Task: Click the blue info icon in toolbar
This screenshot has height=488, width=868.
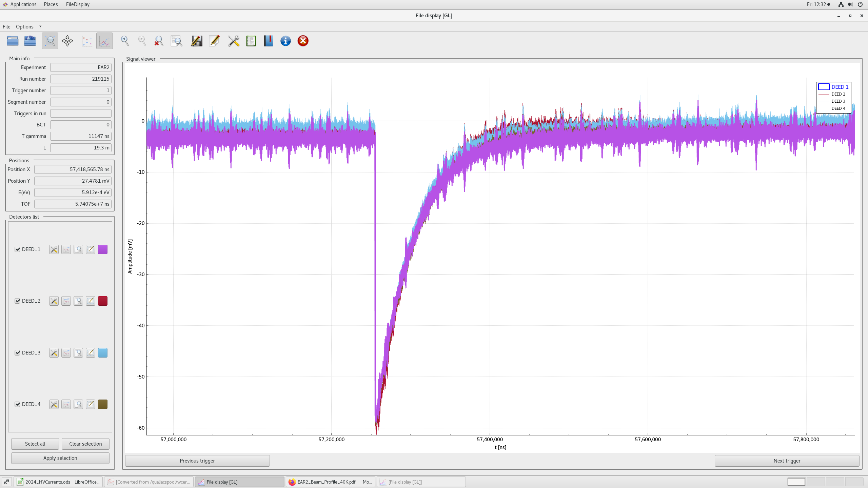Action: (285, 41)
